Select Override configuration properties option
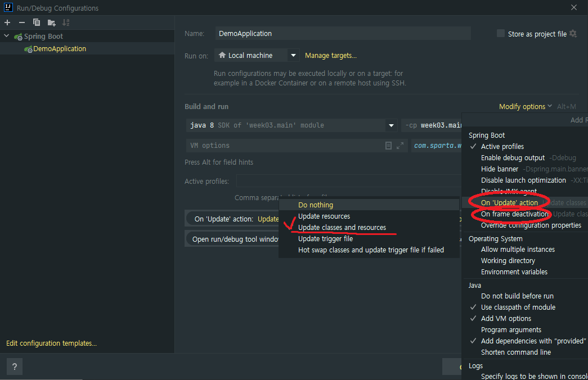 tap(525, 225)
